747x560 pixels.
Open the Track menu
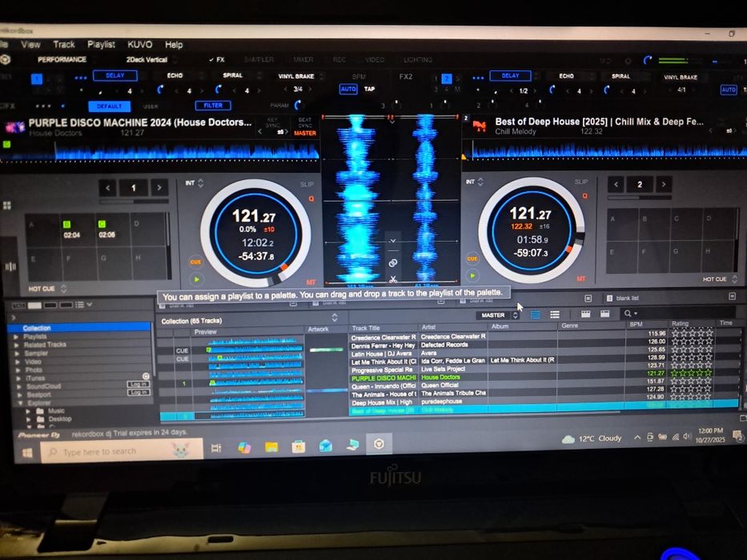tap(64, 44)
